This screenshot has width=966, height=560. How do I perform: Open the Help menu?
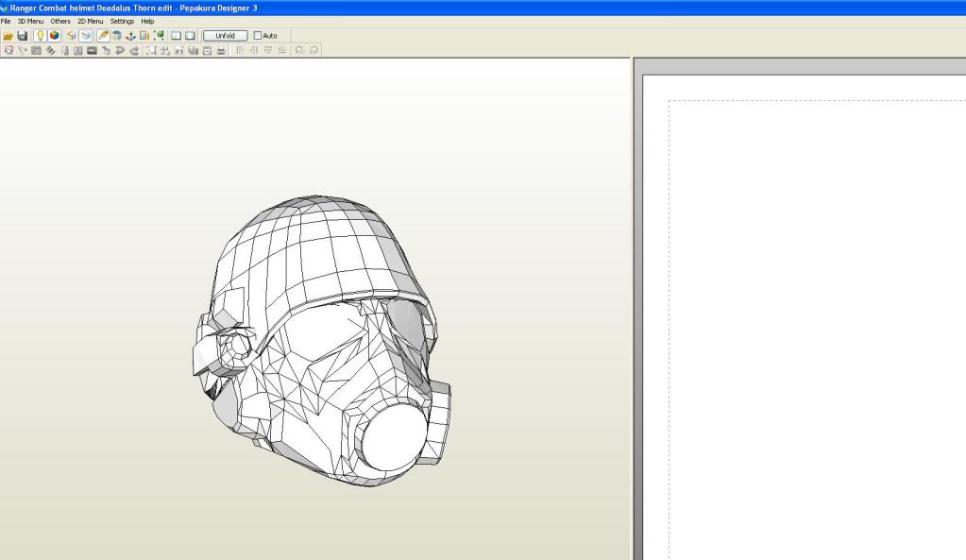147,21
